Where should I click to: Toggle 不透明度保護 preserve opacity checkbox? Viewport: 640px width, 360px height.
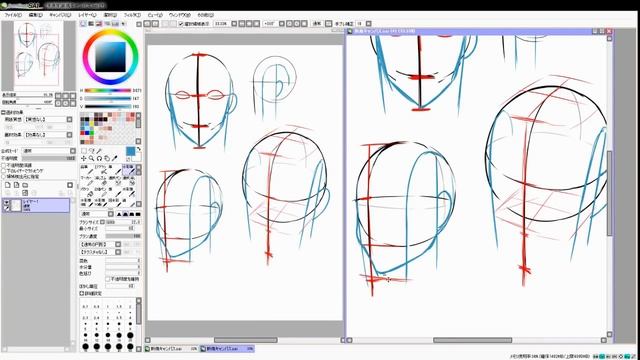(x=4, y=165)
